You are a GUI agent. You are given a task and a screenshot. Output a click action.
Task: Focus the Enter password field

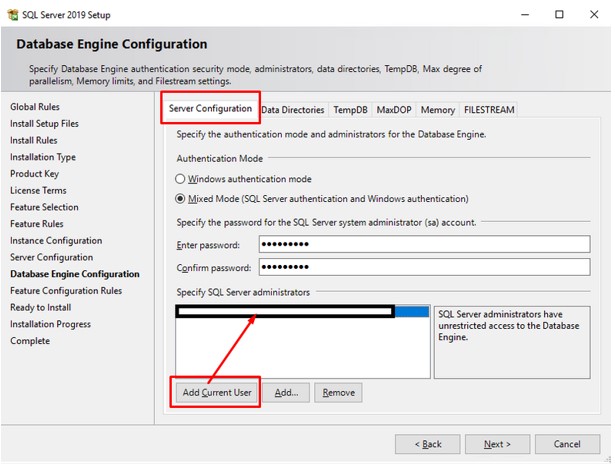(x=424, y=244)
